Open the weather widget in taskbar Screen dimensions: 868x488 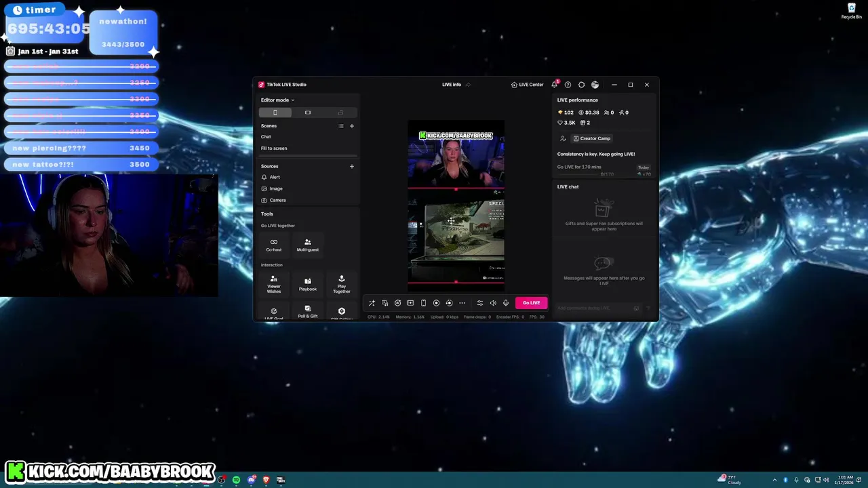pos(730,480)
